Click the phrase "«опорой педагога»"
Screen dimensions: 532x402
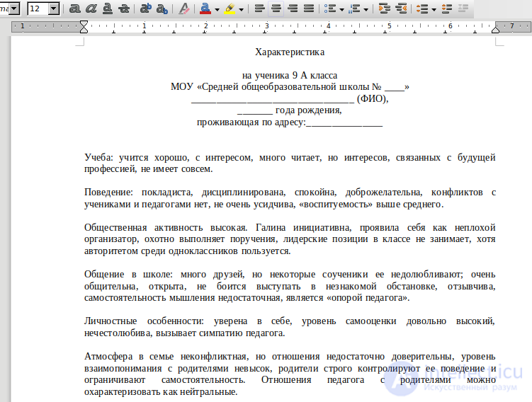coord(368,298)
